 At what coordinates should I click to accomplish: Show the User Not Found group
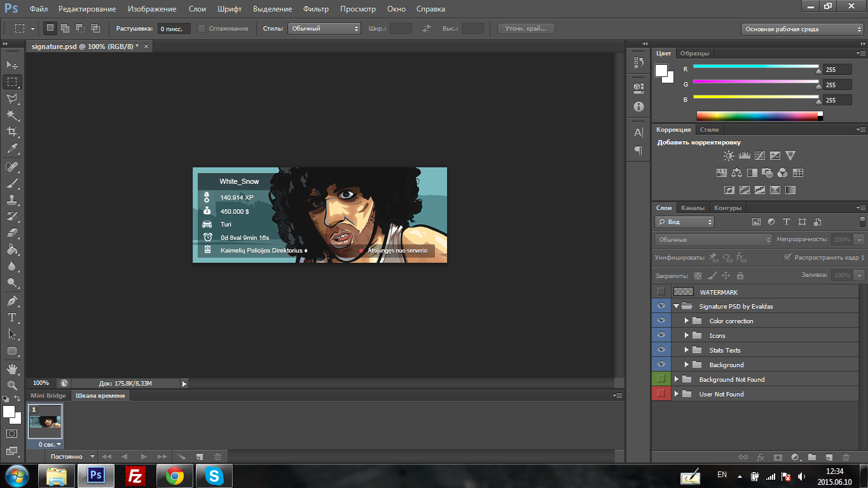click(x=661, y=394)
